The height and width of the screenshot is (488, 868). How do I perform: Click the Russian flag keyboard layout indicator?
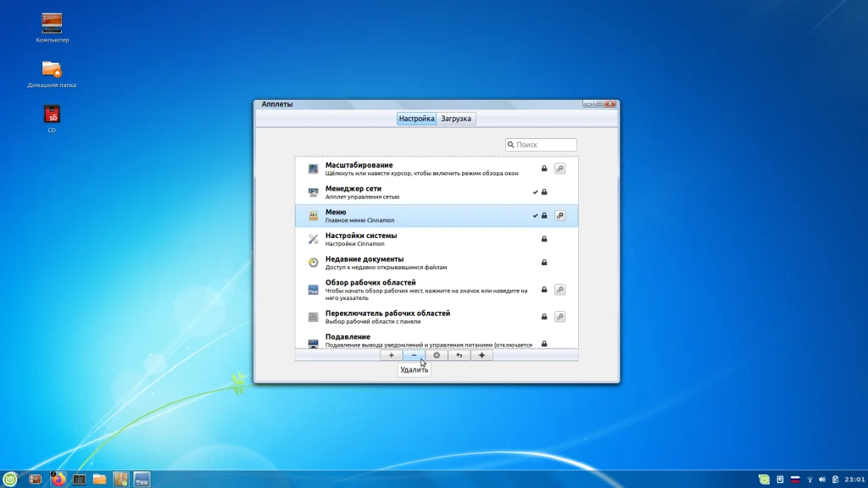point(795,480)
